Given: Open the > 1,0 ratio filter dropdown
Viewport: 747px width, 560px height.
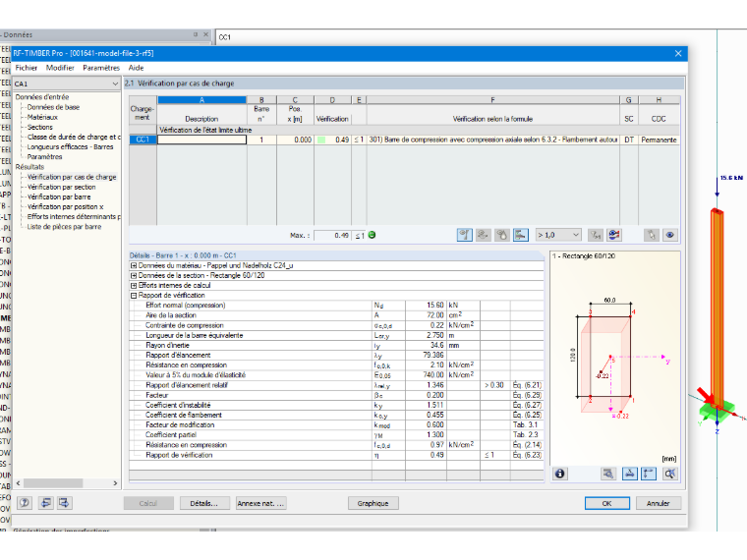Looking at the screenshot, I should click(x=558, y=235).
